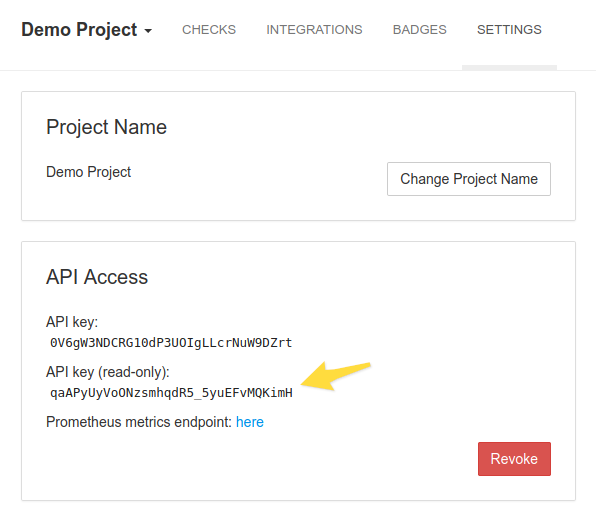Screen dimensions: 596x519
Task: Click the 'API key:' label
Action: [72, 322]
